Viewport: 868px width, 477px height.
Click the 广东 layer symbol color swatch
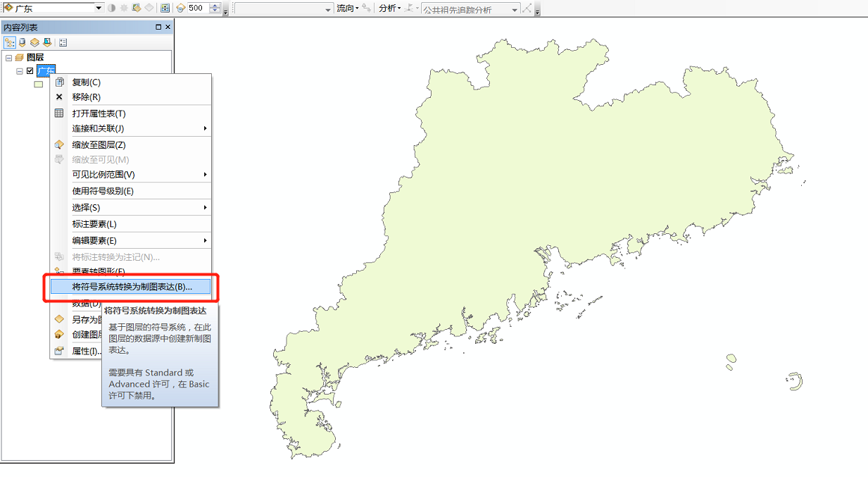[38, 85]
